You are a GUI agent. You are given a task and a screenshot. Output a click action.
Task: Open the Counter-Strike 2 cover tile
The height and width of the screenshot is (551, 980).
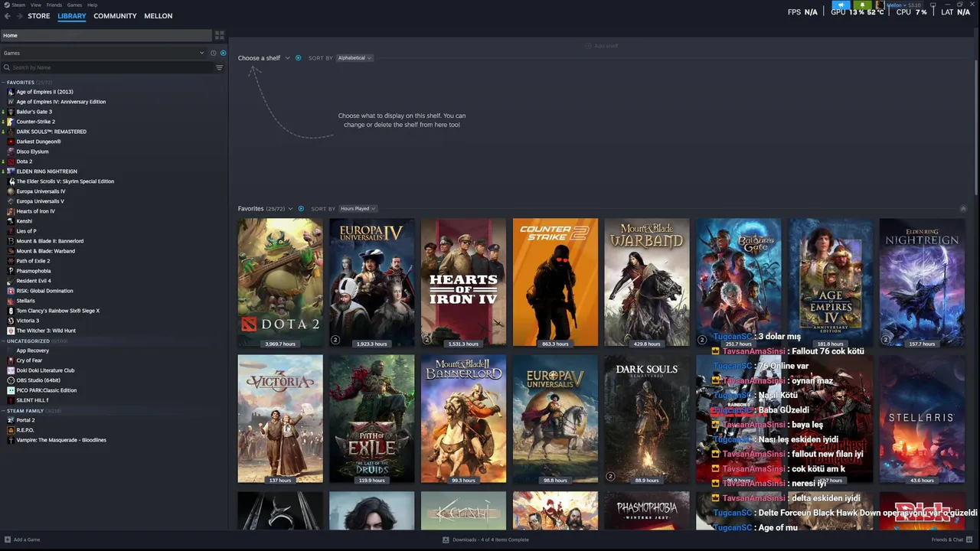coord(555,283)
